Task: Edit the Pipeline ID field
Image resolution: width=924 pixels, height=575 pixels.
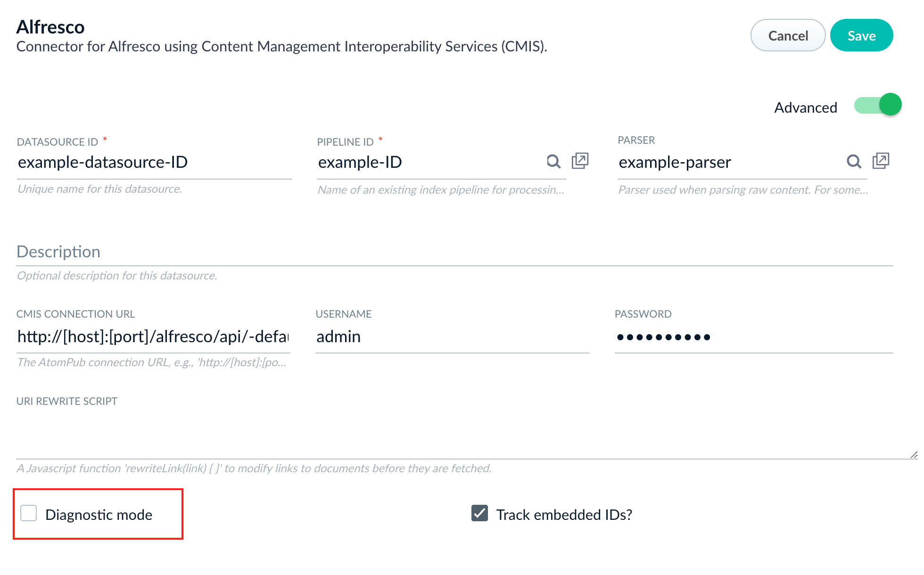Action: coord(429,162)
